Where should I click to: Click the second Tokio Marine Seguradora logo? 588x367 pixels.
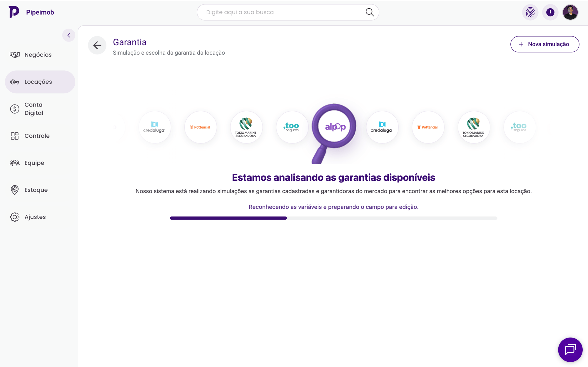pyautogui.click(x=474, y=127)
